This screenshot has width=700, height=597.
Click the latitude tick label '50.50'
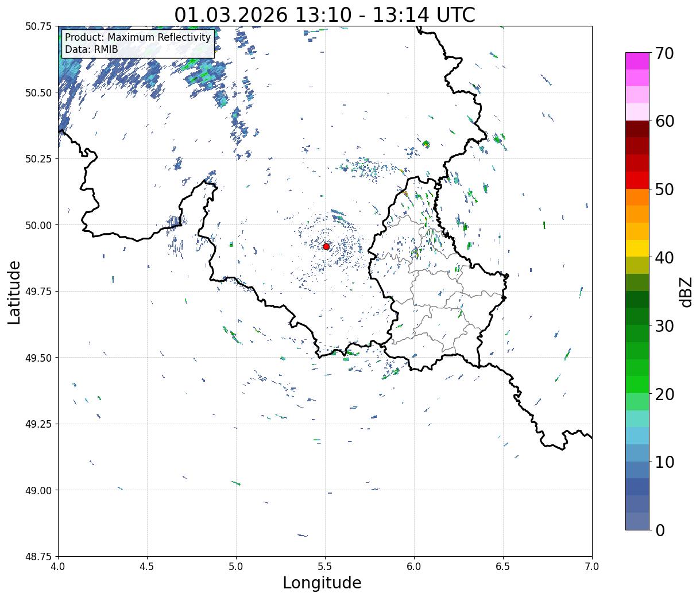[x=38, y=92]
